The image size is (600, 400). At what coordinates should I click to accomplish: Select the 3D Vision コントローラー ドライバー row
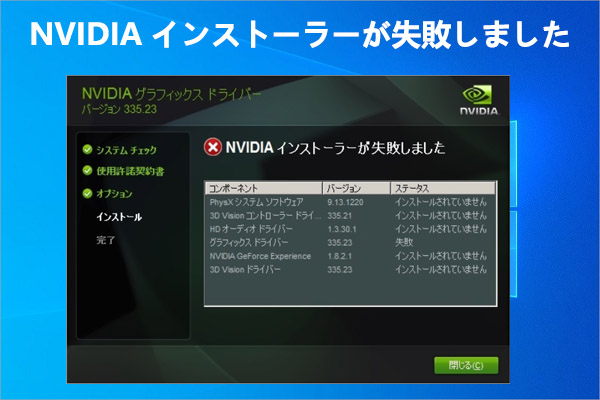pos(351,216)
